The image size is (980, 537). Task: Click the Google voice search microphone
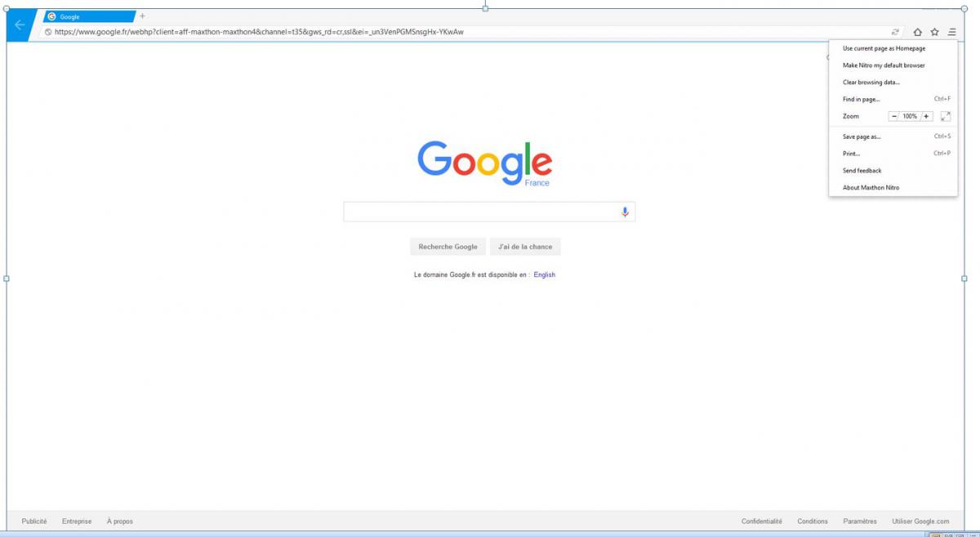[x=625, y=212]
